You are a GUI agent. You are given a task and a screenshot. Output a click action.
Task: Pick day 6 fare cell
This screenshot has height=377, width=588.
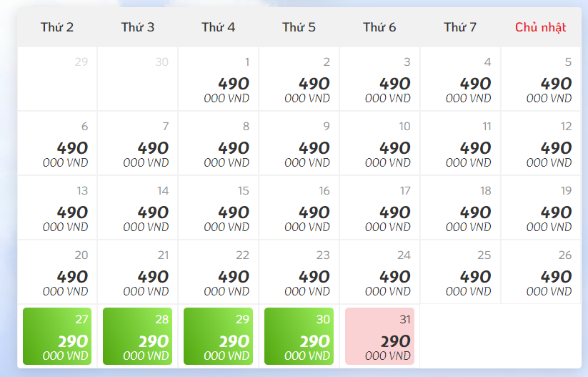coord(57,144)
